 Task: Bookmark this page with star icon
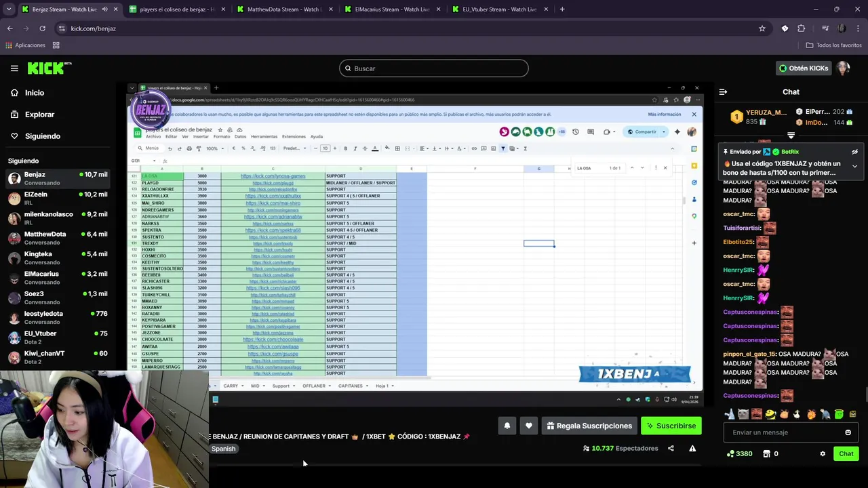pos(762,28)
